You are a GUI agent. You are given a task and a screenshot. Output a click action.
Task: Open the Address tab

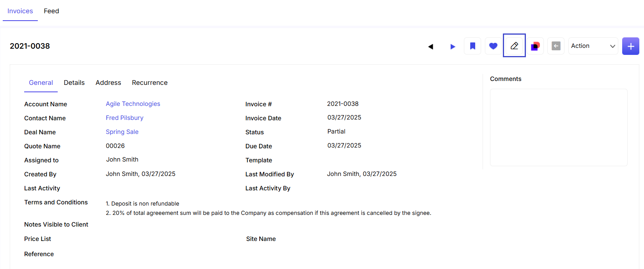[x=108, y=83]
